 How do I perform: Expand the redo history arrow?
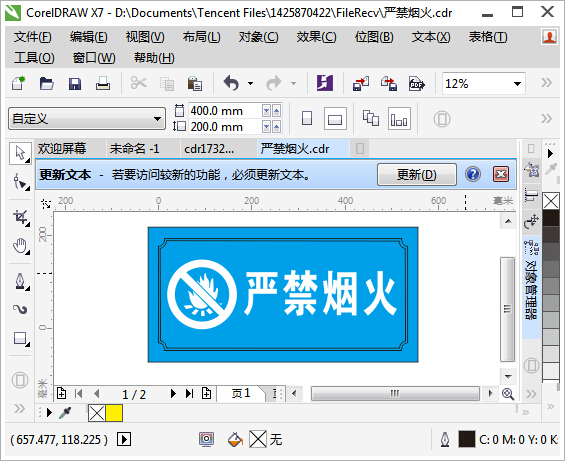point(294,84)
